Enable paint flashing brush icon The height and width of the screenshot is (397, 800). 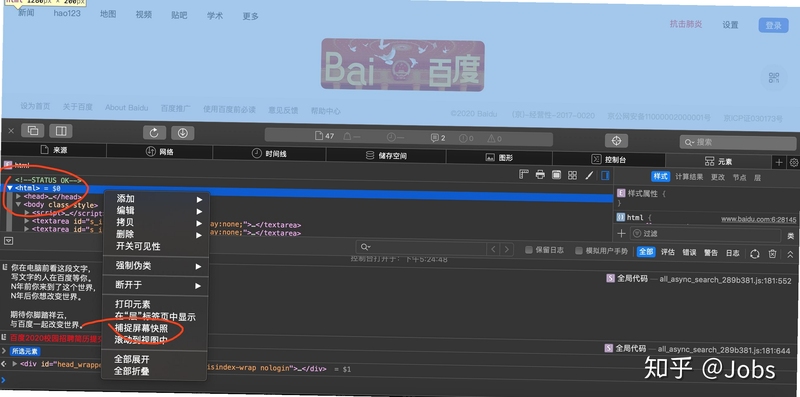pos(589,176)
